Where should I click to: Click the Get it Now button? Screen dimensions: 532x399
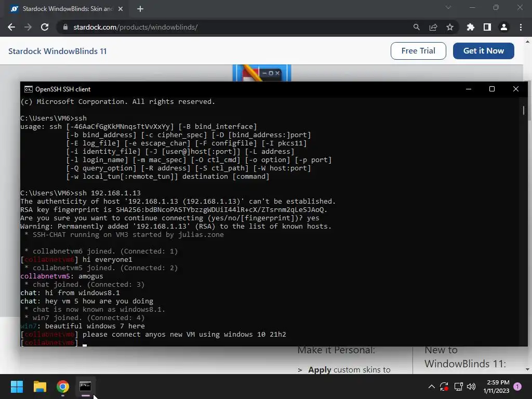pyautogui.click(x=484, y=51)
